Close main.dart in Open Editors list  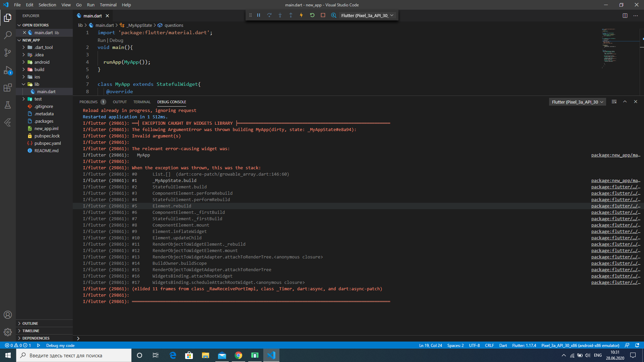coord(24,33)
